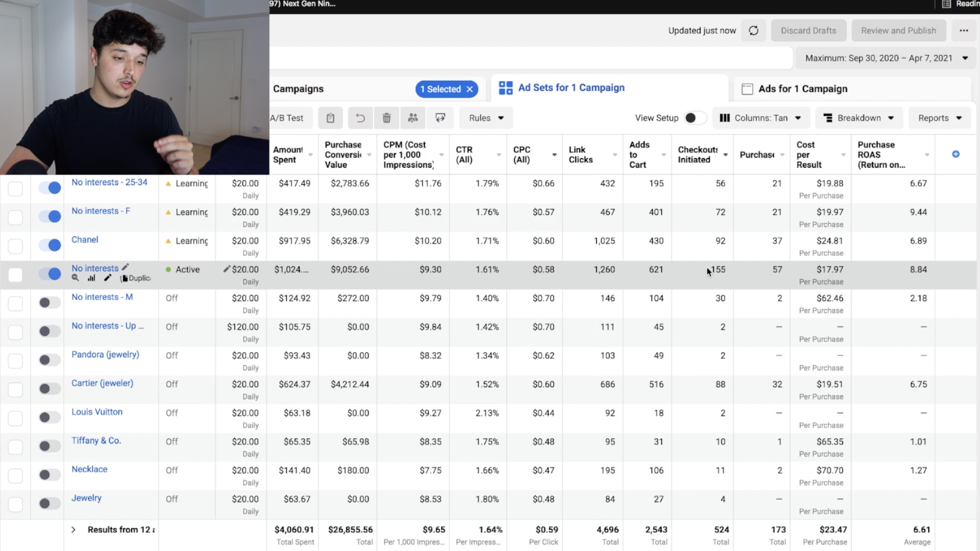Select the checkbox for No interests - F

(x=15, y=217)
